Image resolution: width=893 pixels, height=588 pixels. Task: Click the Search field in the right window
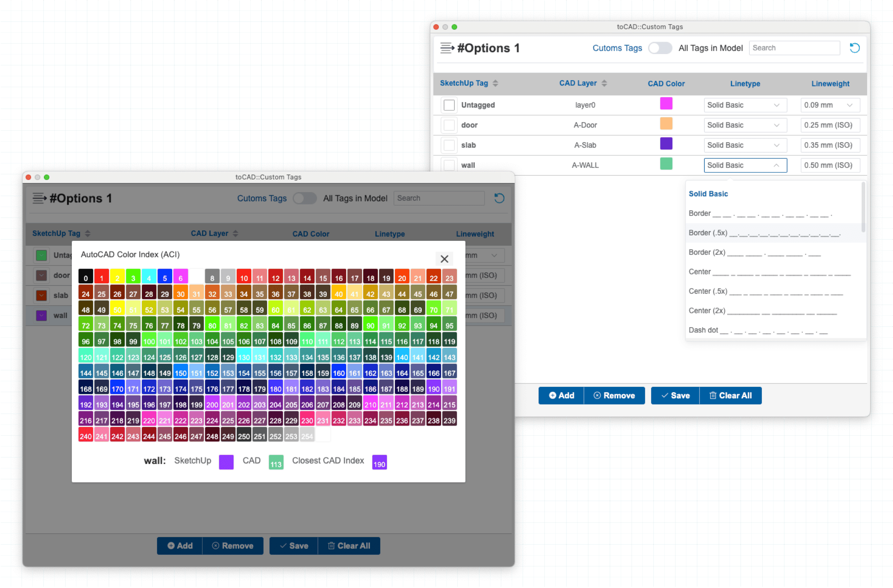tap(794, 48)
